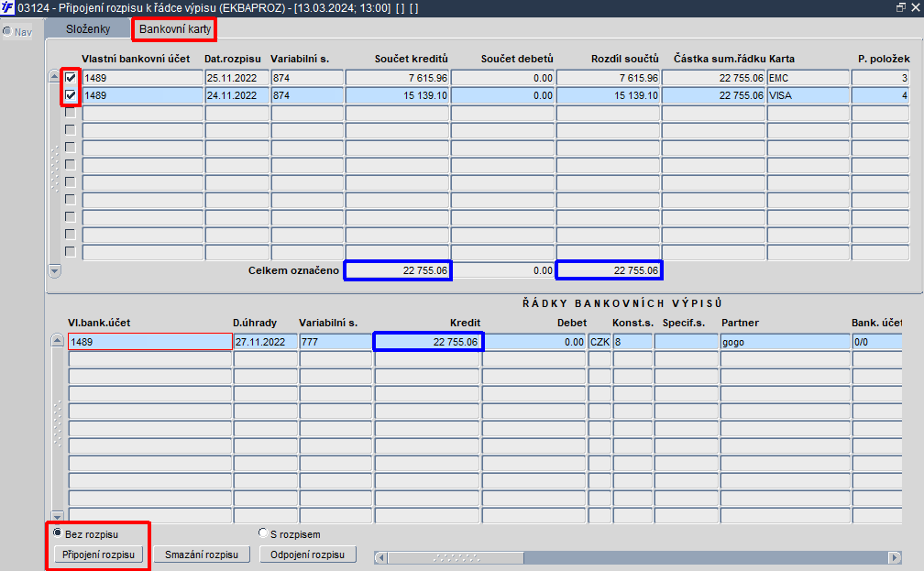Click horizontal scrollbar left arrow
924x571 pixels.
point(380,557)
